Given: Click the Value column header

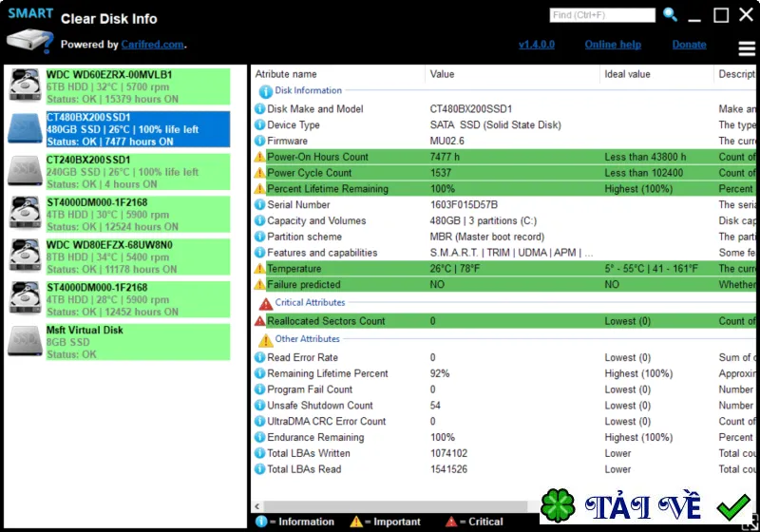Looking at the screenshot, I should (x=442, y=74).
